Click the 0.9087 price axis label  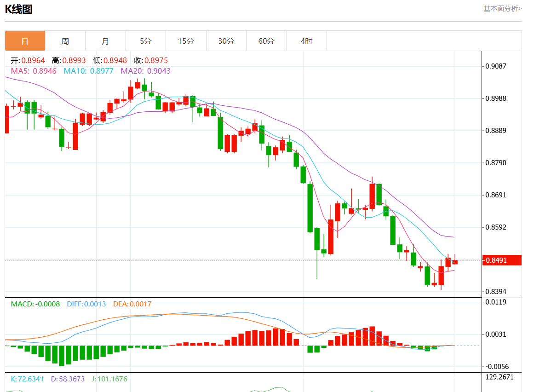pos(496,66)
